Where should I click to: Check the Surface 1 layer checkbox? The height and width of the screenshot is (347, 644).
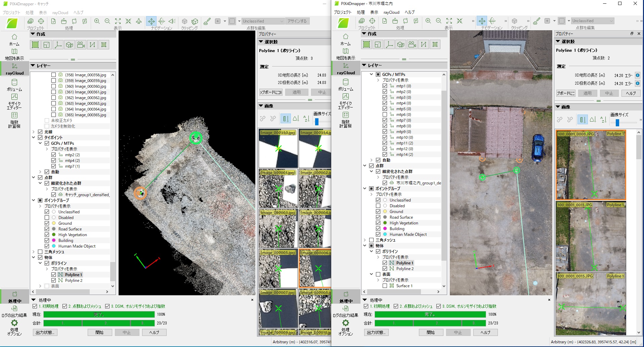click(385, 286)
